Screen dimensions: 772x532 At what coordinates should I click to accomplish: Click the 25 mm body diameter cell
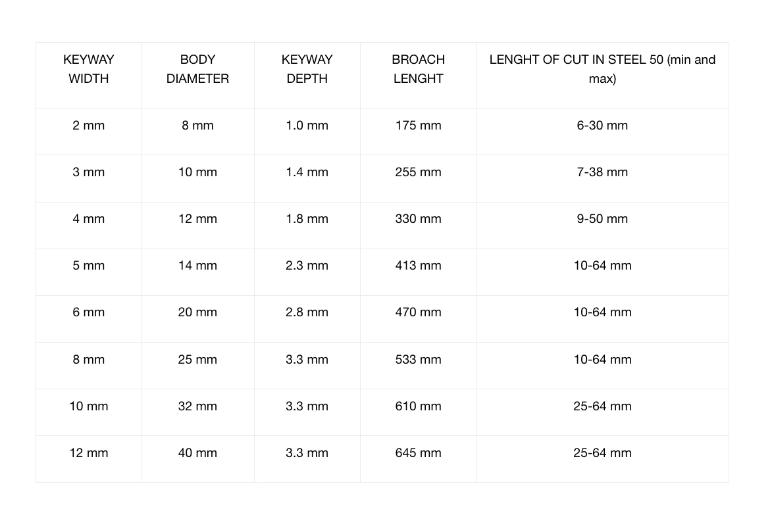197,360
